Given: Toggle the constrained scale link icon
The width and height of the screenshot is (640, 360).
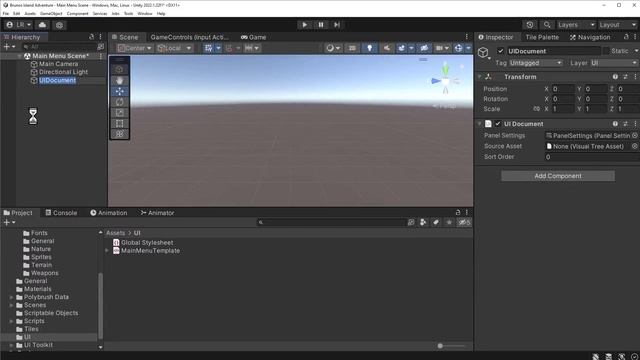Looking at the screenshot, I should (536, 109).
